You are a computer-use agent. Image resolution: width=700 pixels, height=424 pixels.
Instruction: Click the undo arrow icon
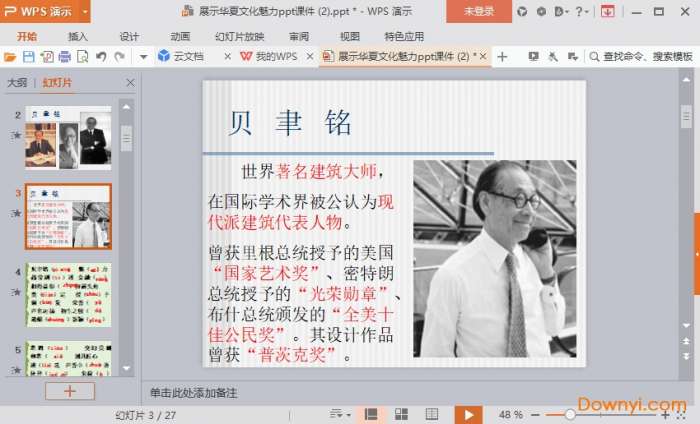point(101,57)
